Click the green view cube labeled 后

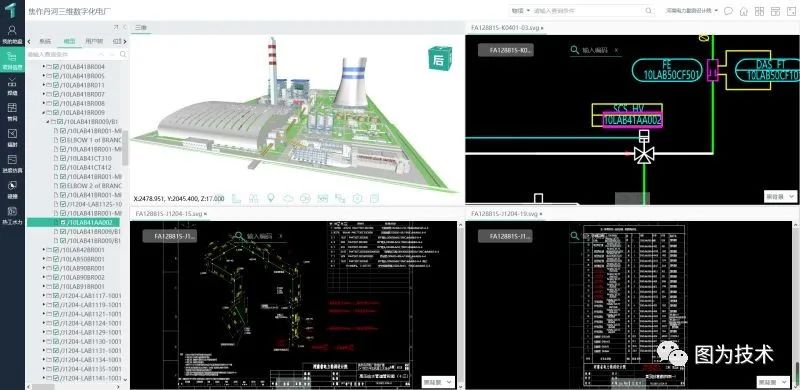(x=439, y=58)
